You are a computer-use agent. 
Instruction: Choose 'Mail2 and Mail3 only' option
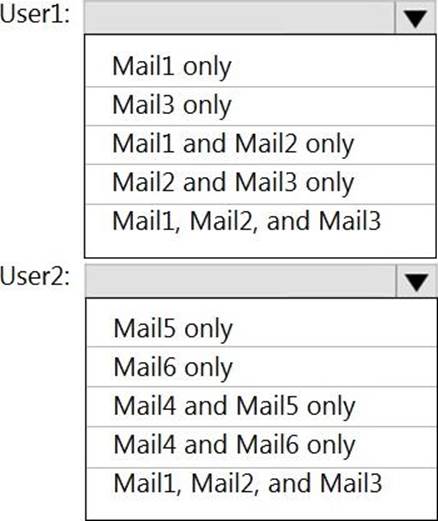pos(260,184)
